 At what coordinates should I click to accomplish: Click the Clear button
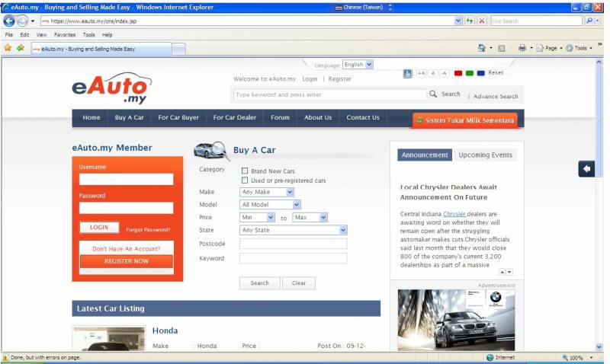(299, 283)
